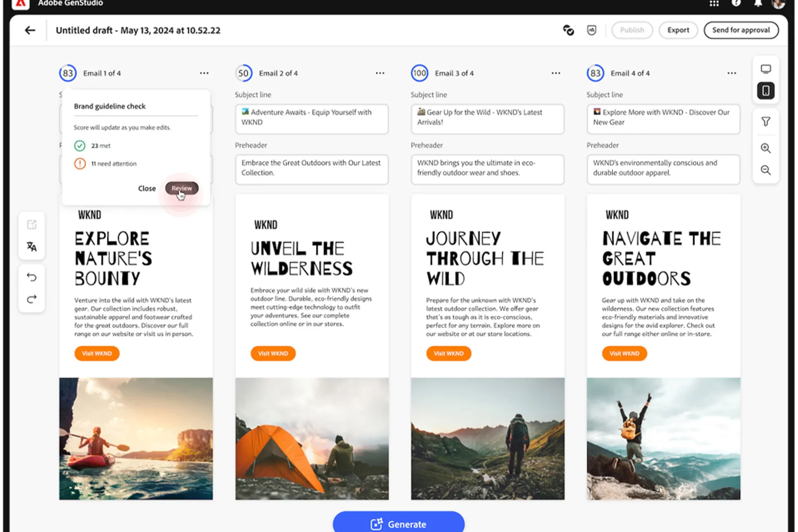Open the filter funnel icon
This screenshot has width=798, height=532.
766,121
